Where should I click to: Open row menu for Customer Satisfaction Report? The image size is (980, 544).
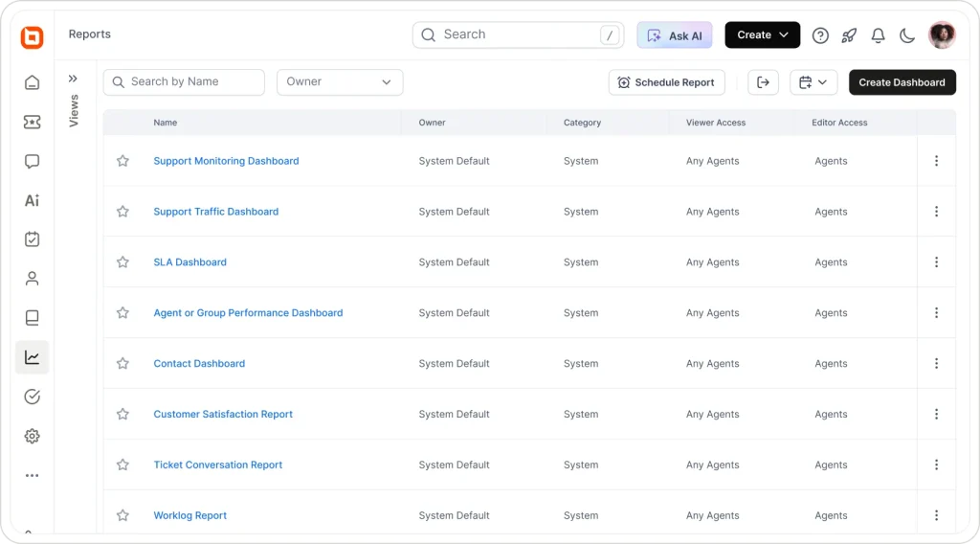point(936,414)
